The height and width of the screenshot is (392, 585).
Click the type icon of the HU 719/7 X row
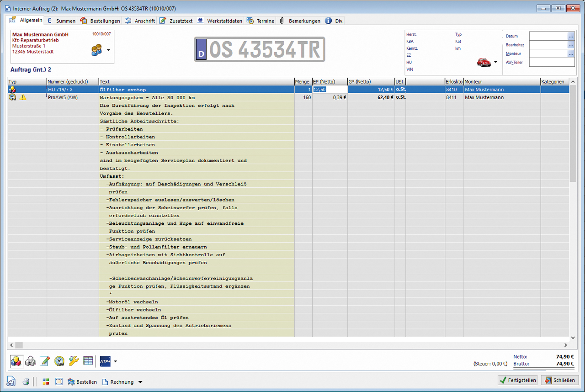tap(12, 90)
